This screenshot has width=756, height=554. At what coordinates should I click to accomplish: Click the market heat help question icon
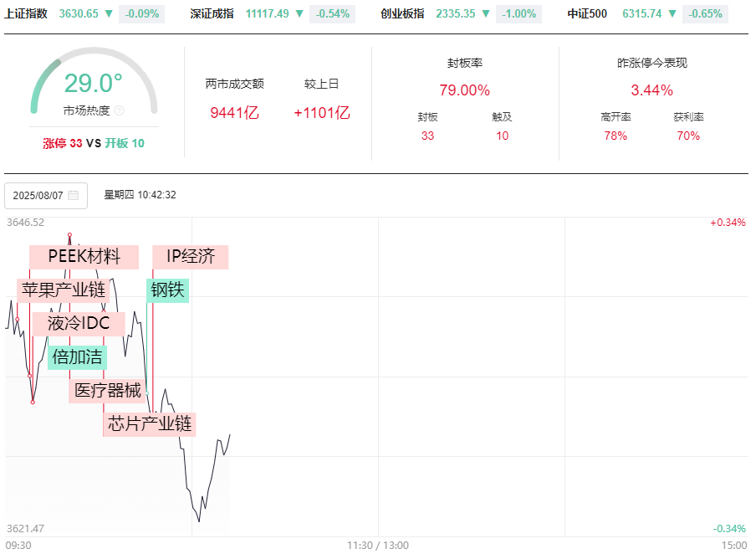click(119, 110)
